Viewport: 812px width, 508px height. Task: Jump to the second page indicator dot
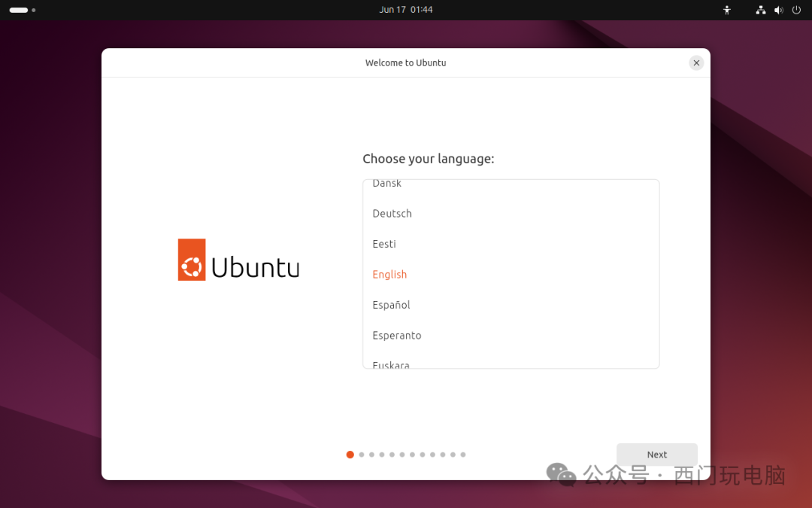point(362,455)
